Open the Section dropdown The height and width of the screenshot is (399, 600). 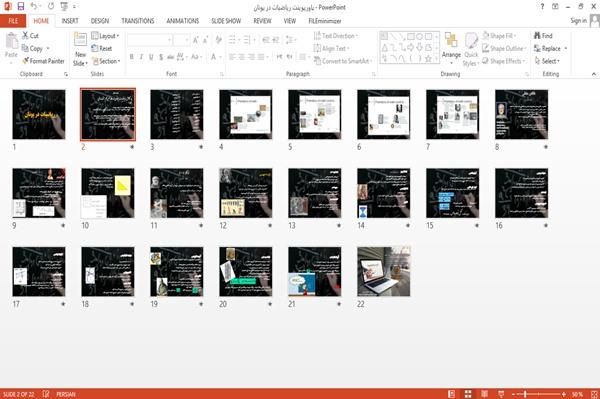click(x=106, y=61)
